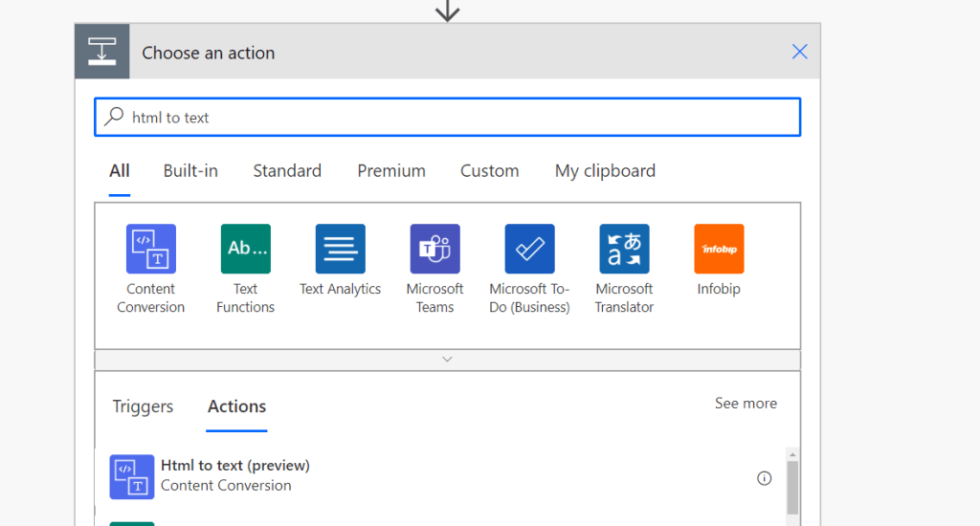980x526 pixels.
Task: Switch to the Triggers tab
Action: (x=143, y=406)
